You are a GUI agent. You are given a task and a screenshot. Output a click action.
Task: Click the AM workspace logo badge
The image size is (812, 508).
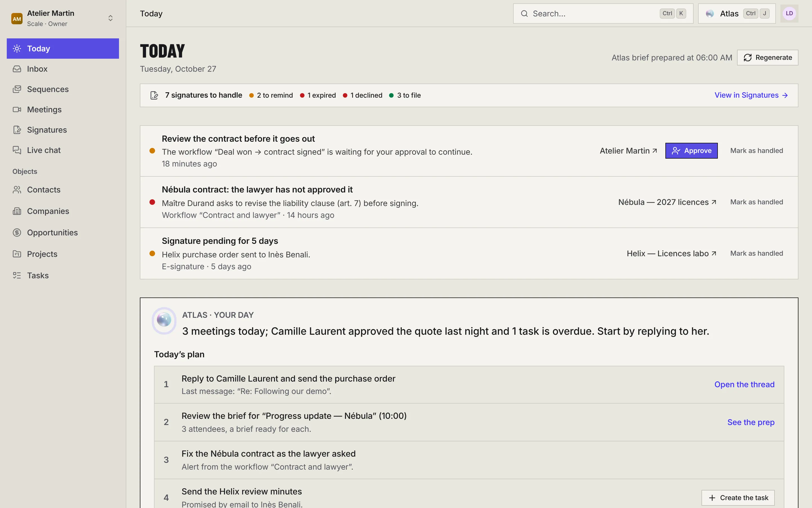click(x=17, y=18)
